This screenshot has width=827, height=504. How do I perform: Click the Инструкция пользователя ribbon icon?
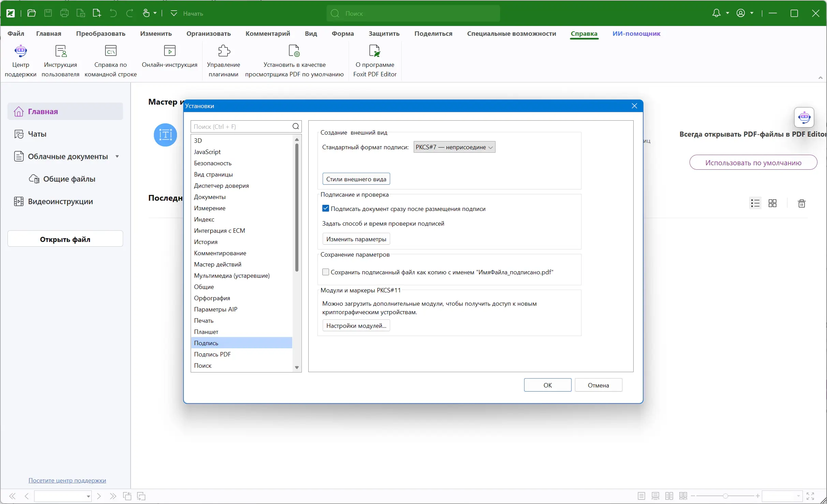(x=60, y=51)
